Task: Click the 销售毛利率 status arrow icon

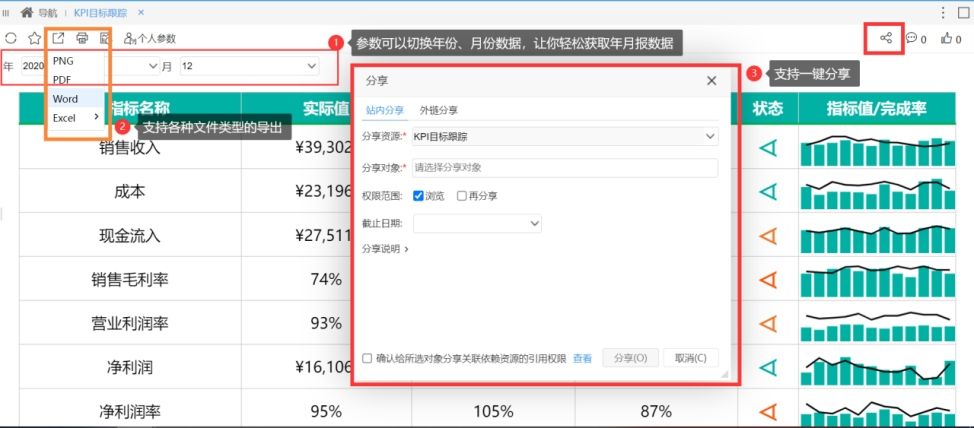Action: [768, 280]
